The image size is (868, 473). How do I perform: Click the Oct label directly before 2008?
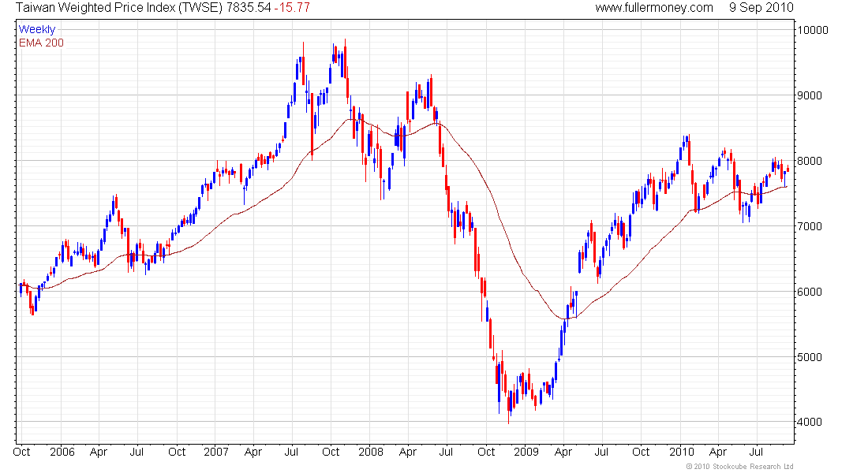click(331, 452)
